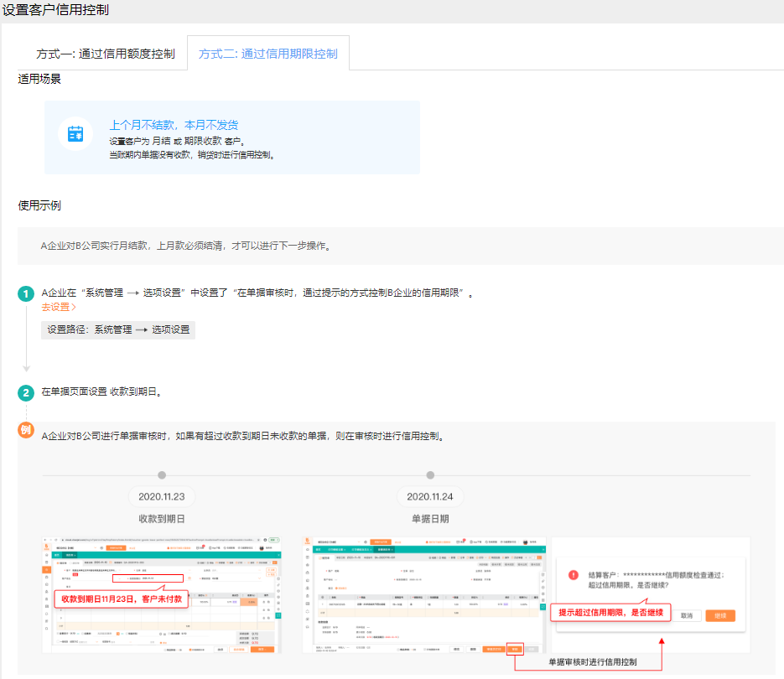Viewport: 784px width, 679px height.
Task: Click the 2020.11.24 date pill
Action: 430,496
